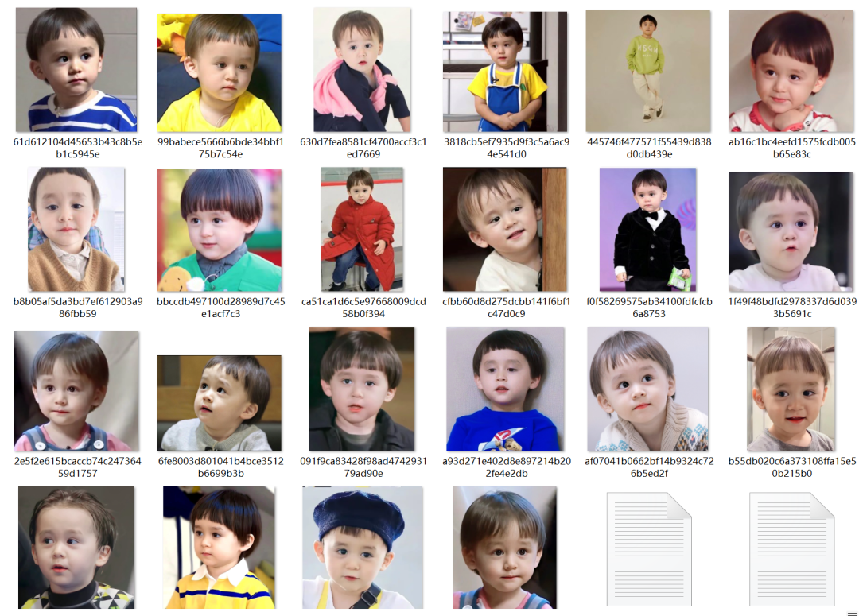Click file name 99babece5666b6bde34bbf175b7c54e
Viewport: 859px width, 616px height.
(x=221, y=148)
